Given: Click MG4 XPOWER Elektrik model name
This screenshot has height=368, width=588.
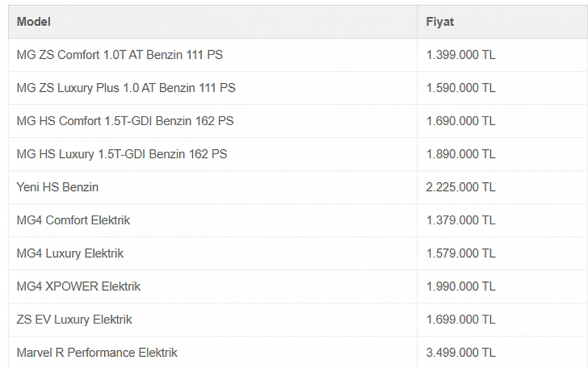Looking at the screenshot, I should [79, 286].
